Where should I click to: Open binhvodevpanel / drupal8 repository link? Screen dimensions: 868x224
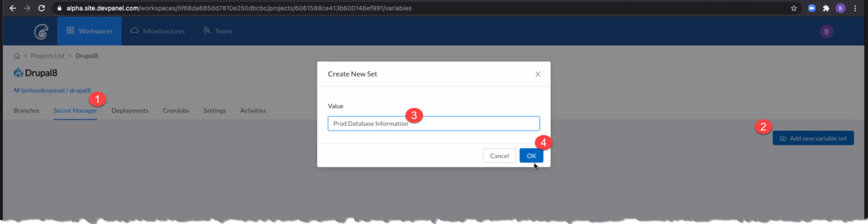[56, 91]
